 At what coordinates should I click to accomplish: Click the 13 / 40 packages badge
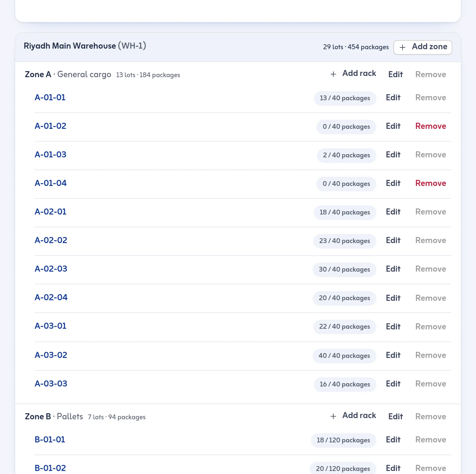pos(345,98)
